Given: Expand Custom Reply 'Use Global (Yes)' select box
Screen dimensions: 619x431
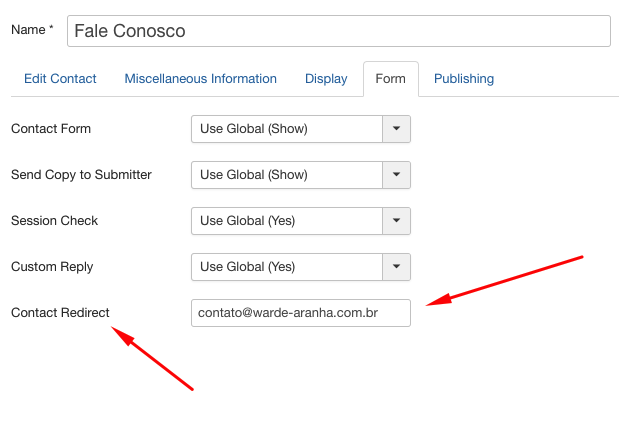Looking at the screenshot, I should [x=287, y=267].
